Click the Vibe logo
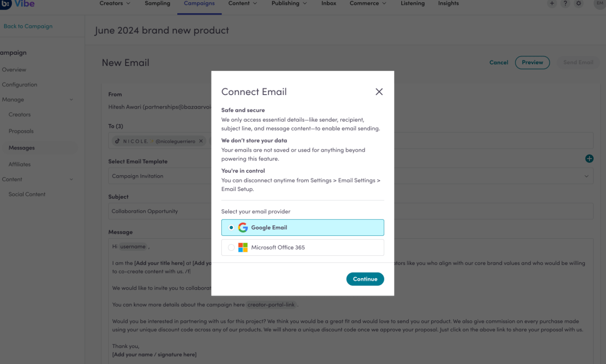 pos(18,4)
